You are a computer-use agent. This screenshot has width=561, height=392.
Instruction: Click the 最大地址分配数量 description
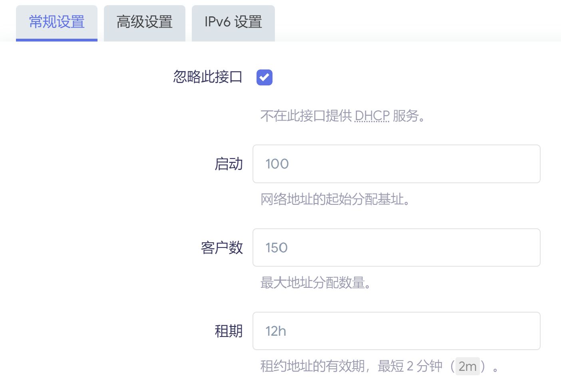(316, 283)
